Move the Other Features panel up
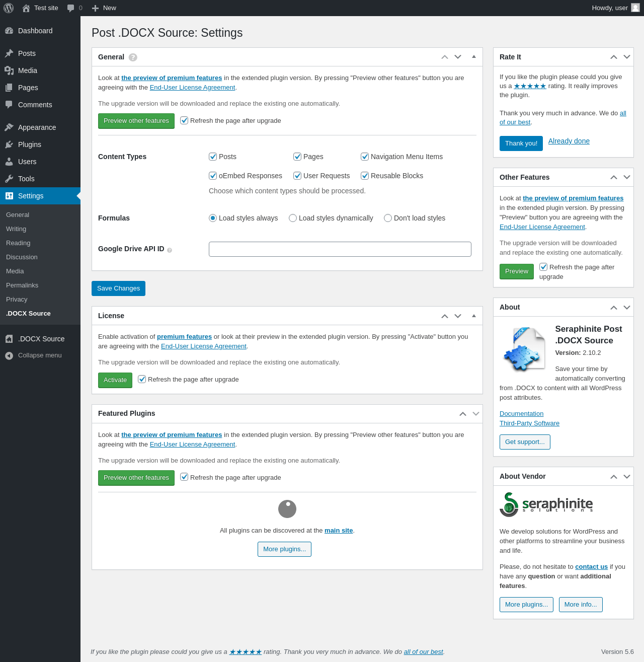The image size is (644, 662). tap(614, 177)
